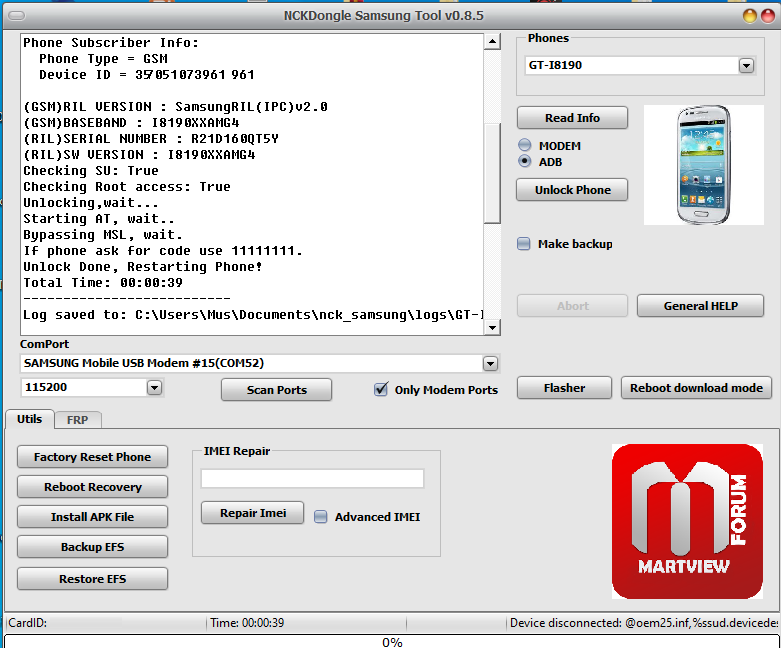Click the Samsung phone image
This screenshot has width=781, height=648.
pos(703,165)
